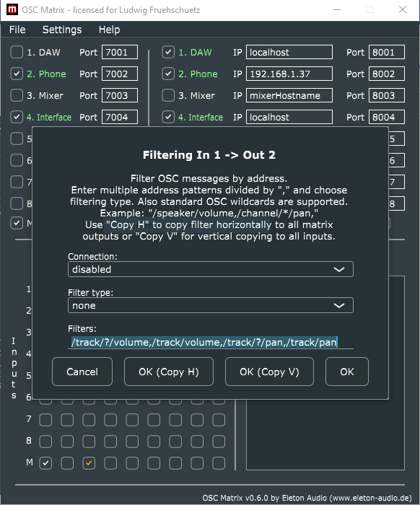This screenshot has height=505, width=420.
Task: Click into the Filters text field
Action: click(x=210, y=342)
